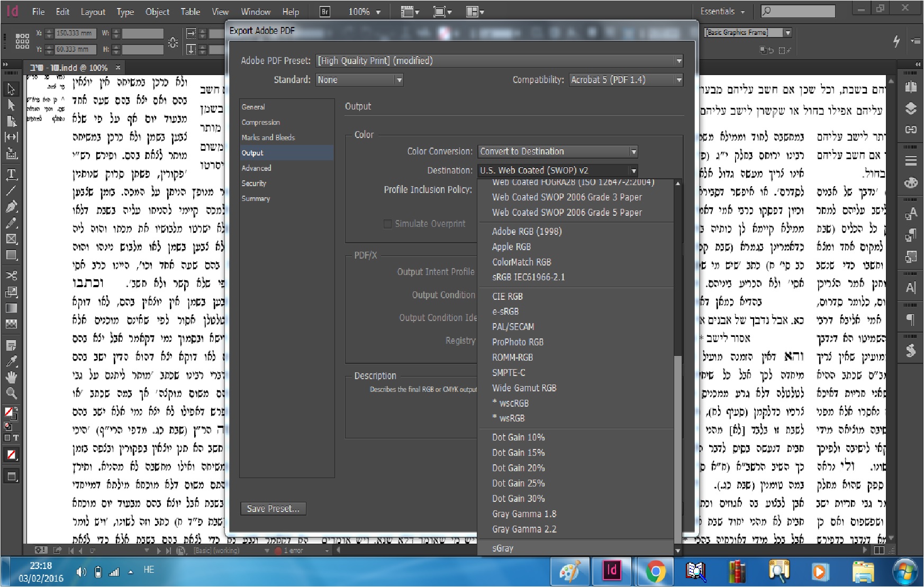
Task: Open the Layout menu
Action: click(x=93, y=12)
